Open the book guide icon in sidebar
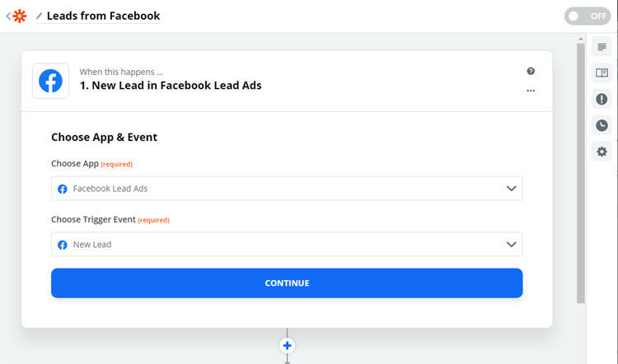Image resolution: width=618 pixels, height=364 pixels. pos(602,72)
